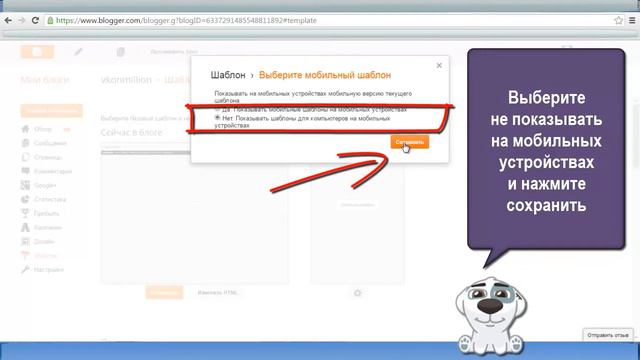Click the orange Blogger logo button
This screenshot has width=640, height=360.
37,52
